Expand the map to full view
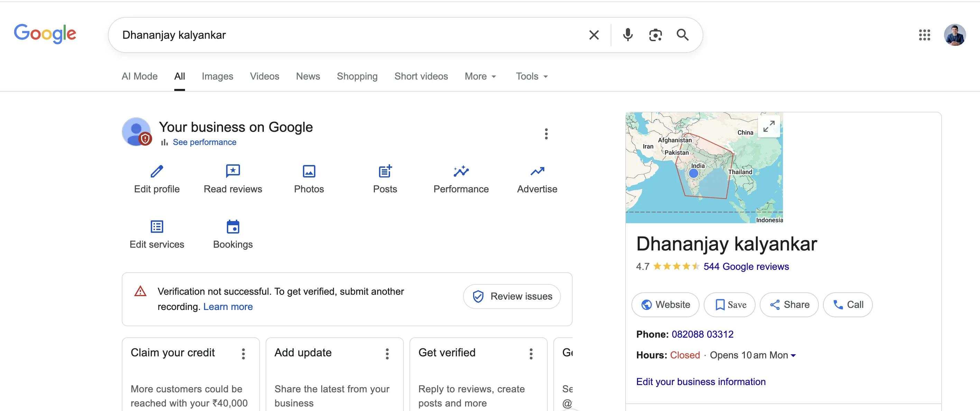Viewport: 980px width, 411px height. (769, 126)
